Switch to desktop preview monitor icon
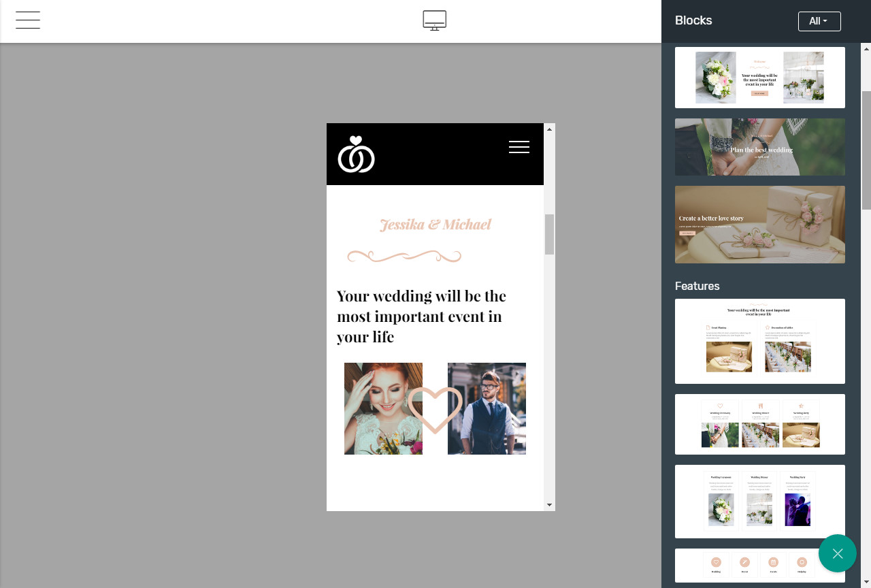 click(435, 20)
